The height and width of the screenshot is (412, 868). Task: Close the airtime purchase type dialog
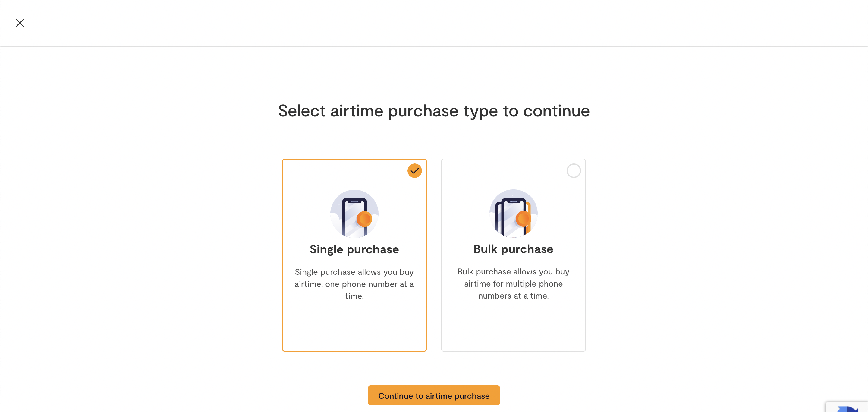point(20,23)
